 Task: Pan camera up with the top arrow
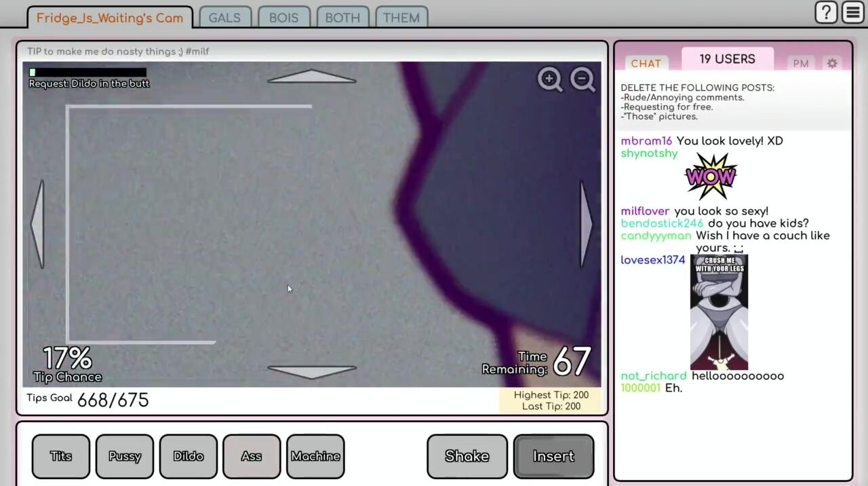click(311, 76)
